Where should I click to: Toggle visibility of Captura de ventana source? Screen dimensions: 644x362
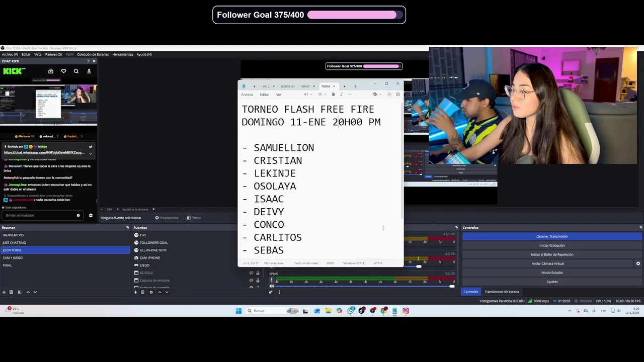pyautogui.click(x=251, y=281)
